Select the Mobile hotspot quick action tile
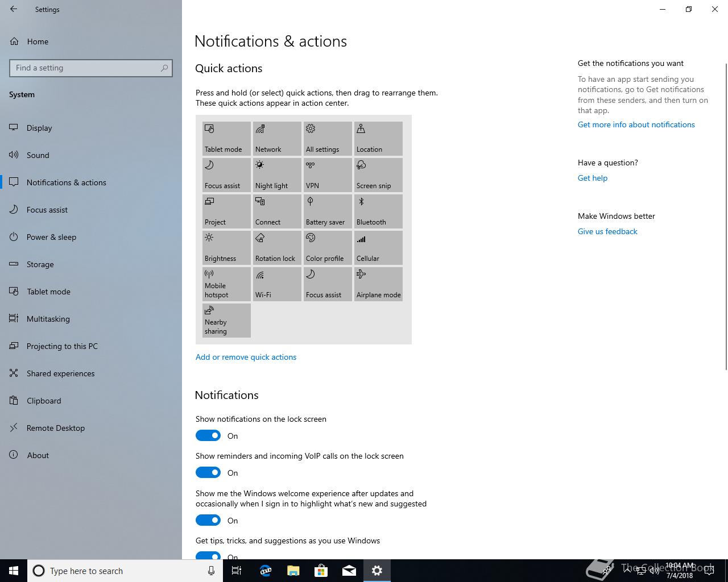The image size is (728, 582). [x=226, y=284]
